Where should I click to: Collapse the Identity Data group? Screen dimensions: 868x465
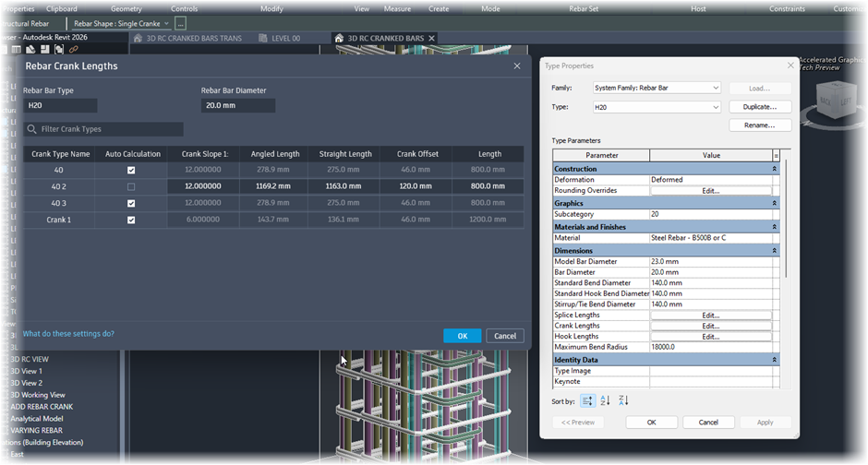pyautogui.click(x=775, y=360)
